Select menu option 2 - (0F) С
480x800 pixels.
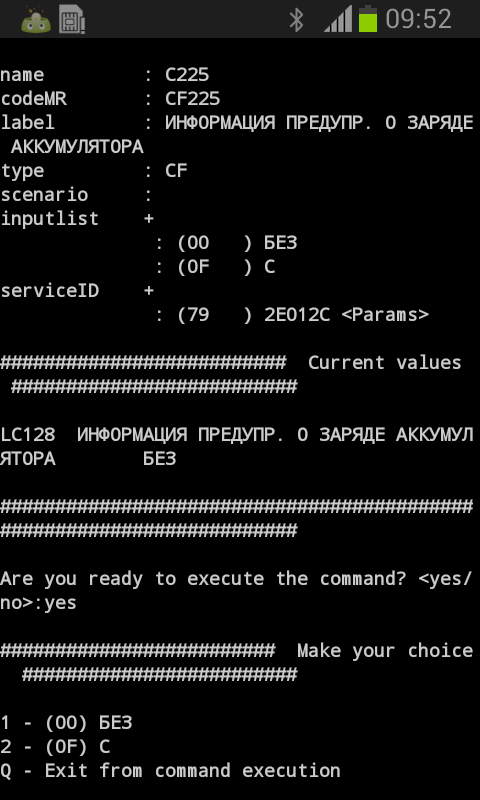point(55,747)
